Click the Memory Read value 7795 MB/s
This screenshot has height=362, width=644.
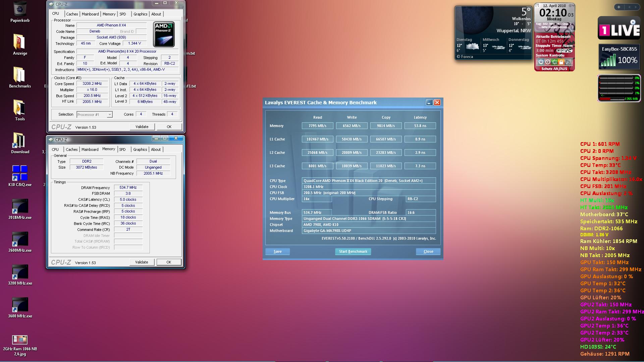coord(317,126)
